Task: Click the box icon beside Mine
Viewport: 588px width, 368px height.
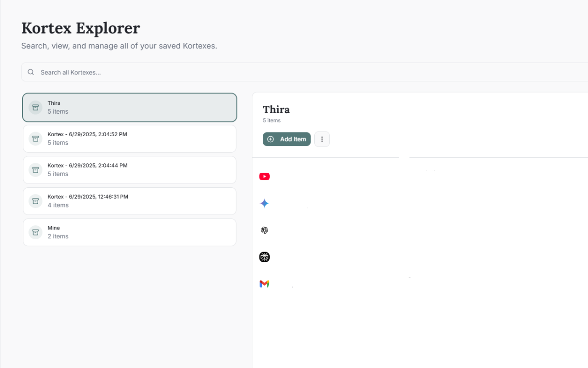Action: coord(35,232)
